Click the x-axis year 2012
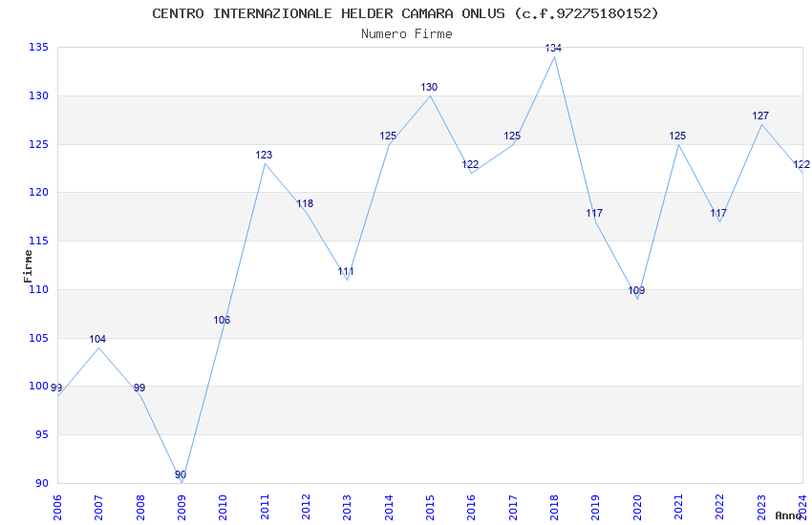The image size is (812, 525). [x=306, y=508]
